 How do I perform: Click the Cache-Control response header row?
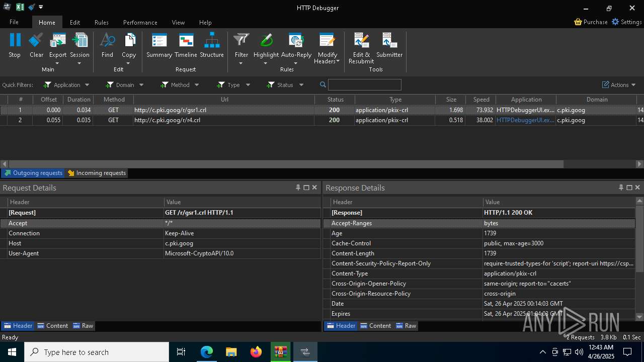(x=479, y=243)
